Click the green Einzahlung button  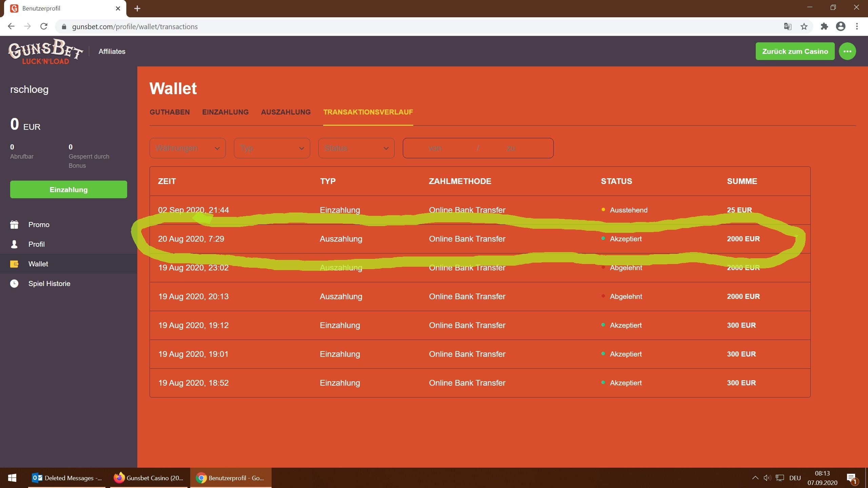point(68,189)
